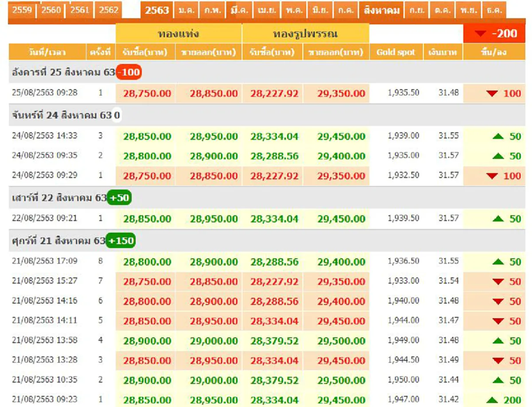Select the ม.ค. month tab
Viewport: 532px width, 407px height.
(186, 10)
